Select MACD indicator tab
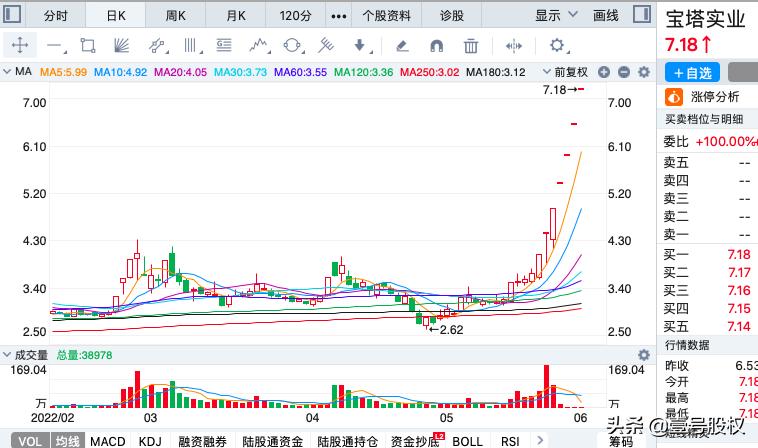Image resolution: width=758 pixels, height=448 pixels. click(107, 441)
